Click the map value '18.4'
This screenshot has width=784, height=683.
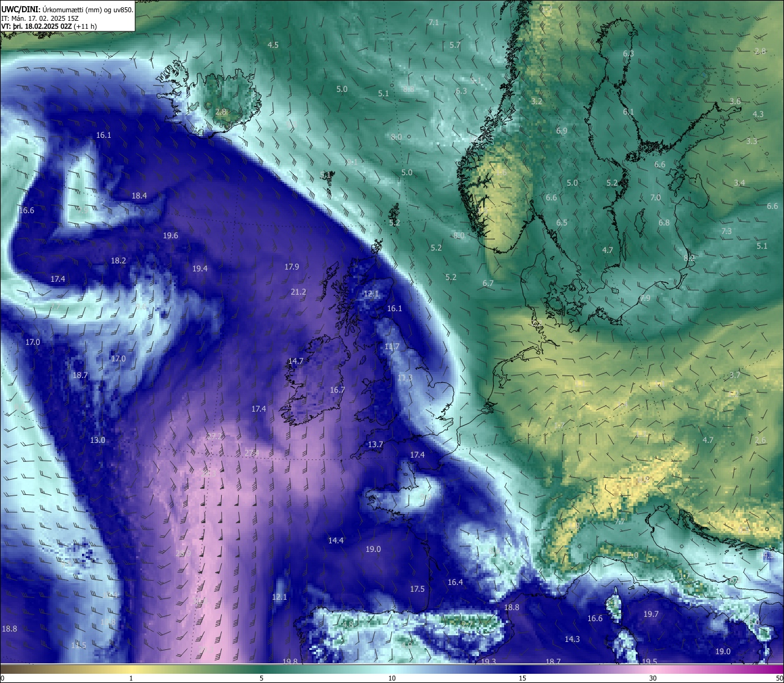point(139,196)
